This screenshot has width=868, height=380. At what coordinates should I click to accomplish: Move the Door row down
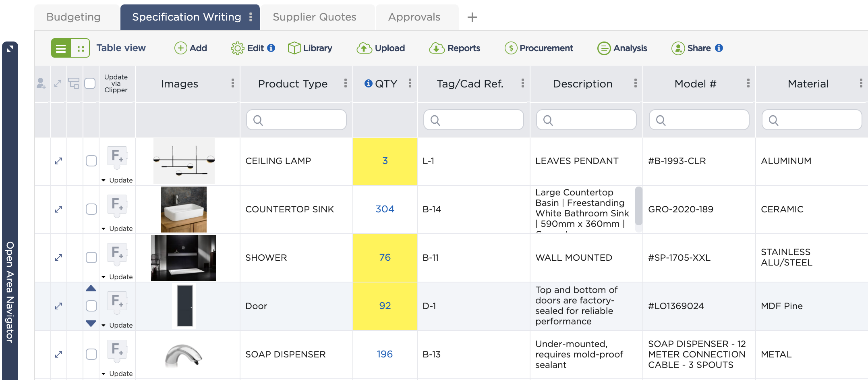(x=91, y=323)
